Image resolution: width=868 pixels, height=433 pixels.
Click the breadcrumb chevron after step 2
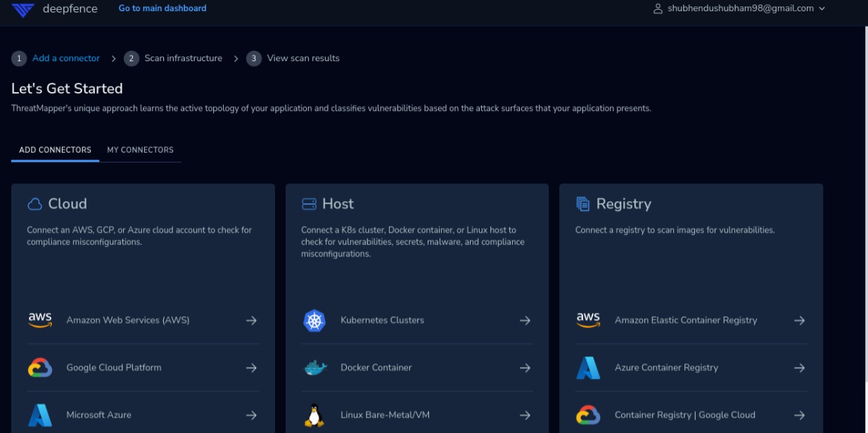pyautogui.click(x=236, y=58)
